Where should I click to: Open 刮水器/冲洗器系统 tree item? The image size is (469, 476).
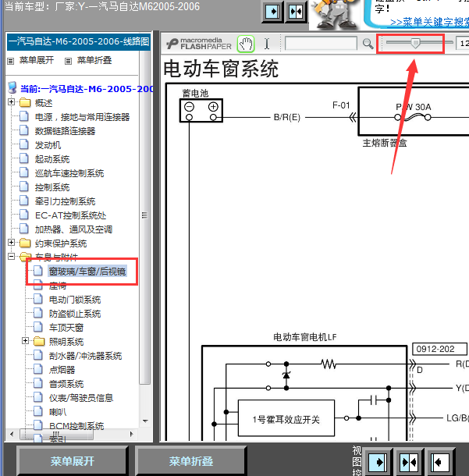coord(85,356)
